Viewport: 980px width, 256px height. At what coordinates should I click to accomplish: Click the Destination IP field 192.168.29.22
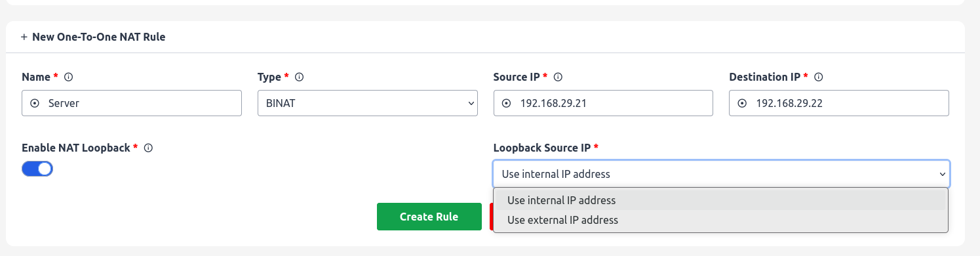click(839, 103)
